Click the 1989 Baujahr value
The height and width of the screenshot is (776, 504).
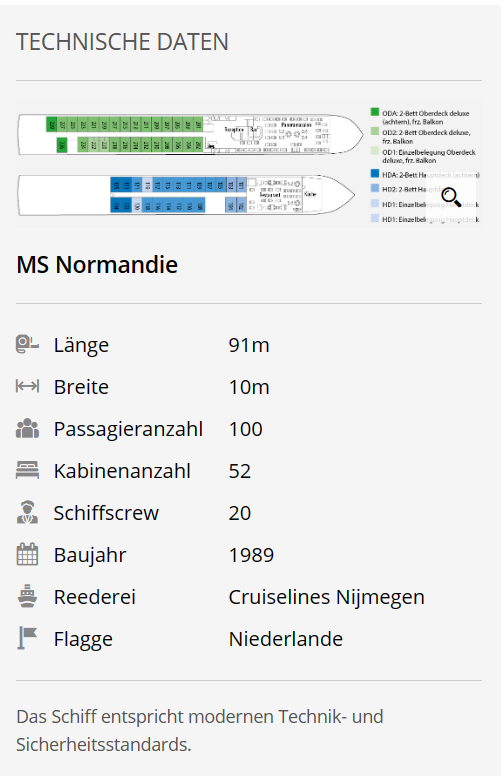tap(251, 555)
